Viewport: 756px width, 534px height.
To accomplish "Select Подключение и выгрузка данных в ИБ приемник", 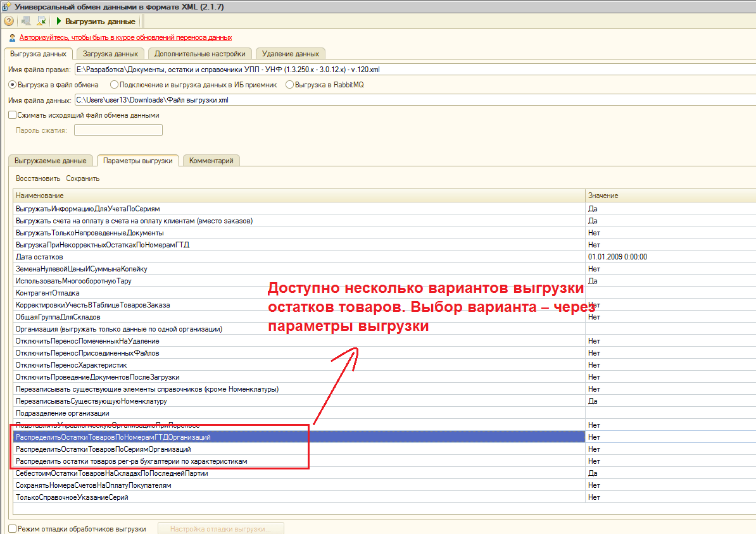I will (194, 85).
